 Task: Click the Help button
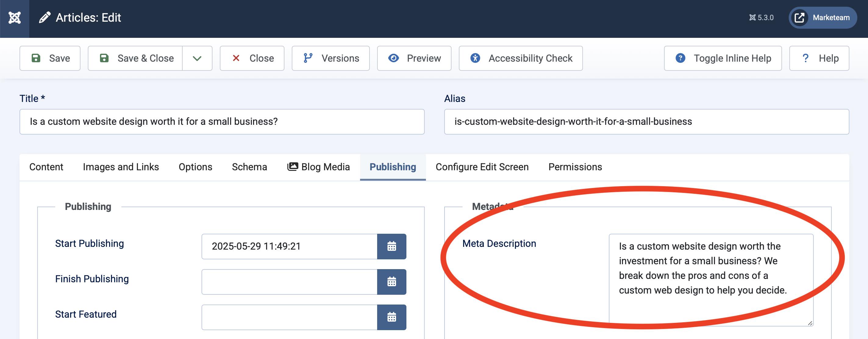pyautogui.click(x=820, y=58)
